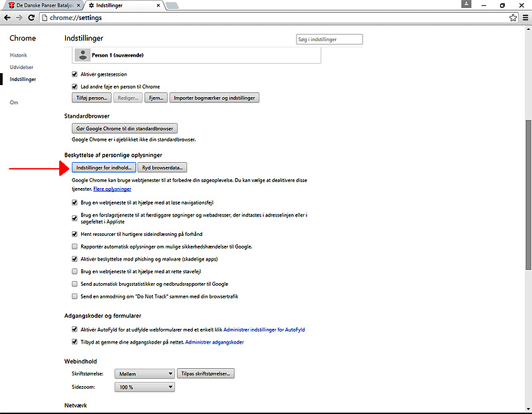
Task: Bookmark this page with the star icon
Action: coord(513,17)
